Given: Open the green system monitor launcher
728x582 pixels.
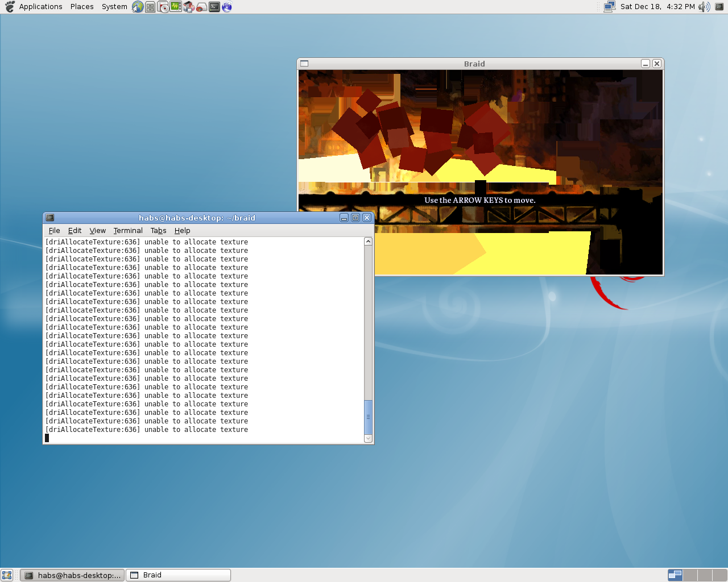Looking at the screenshot, I should pos(176,7).
